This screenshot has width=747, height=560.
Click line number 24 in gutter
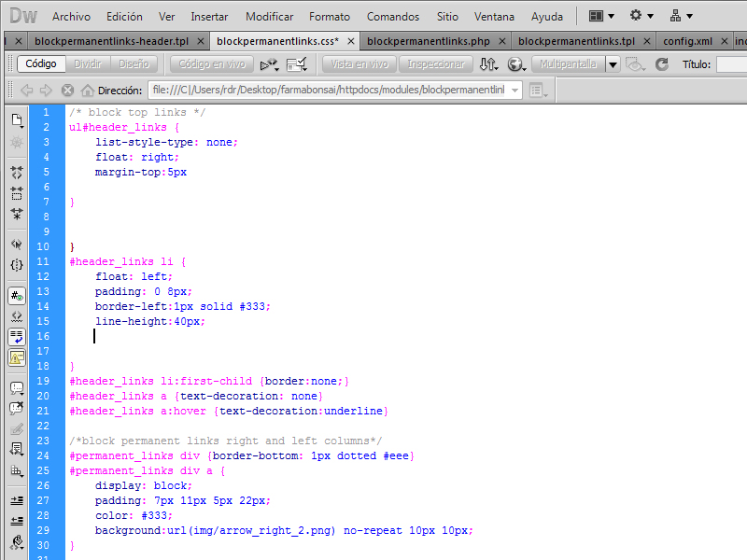click(43, 455)
